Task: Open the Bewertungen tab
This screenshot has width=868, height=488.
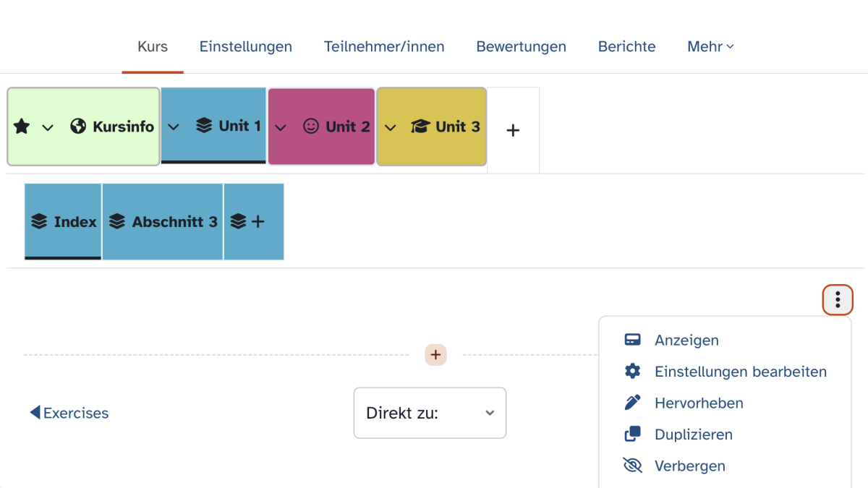Action: [x=521, y=47]
